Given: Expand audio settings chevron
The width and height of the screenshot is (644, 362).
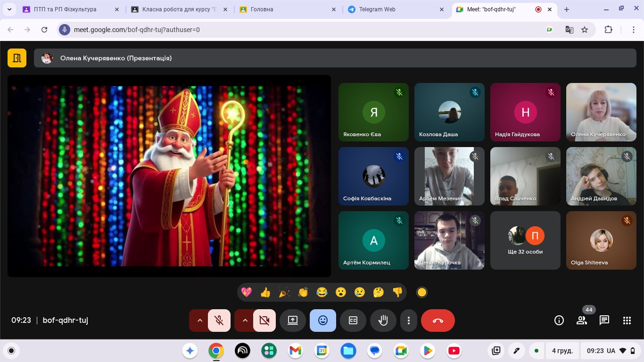Looking at the screenshot, I should coord(199,321).
